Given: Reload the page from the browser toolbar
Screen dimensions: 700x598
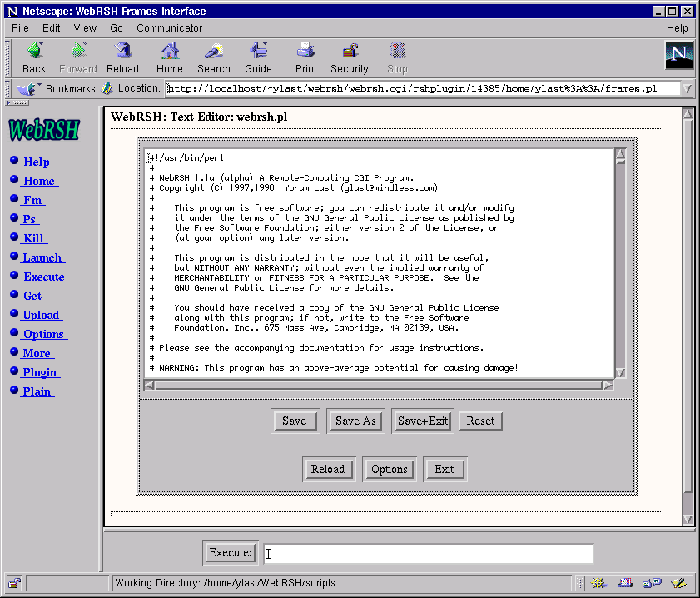Looking at the screenshot, I should (122, 57).
